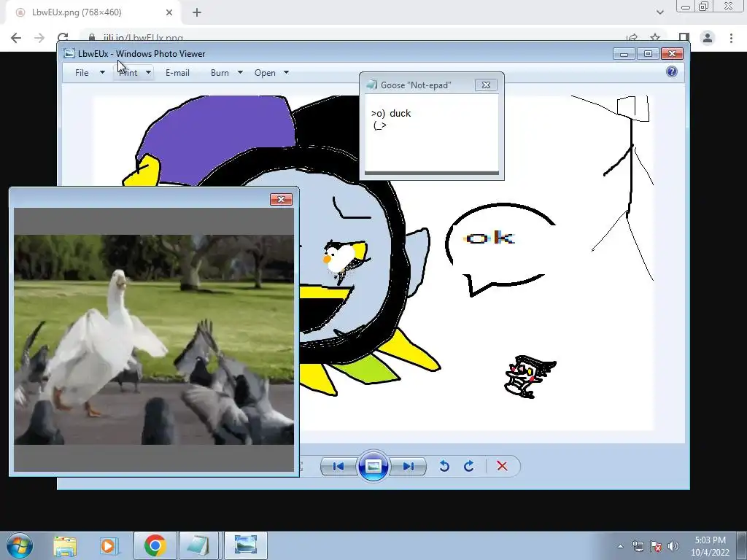Close the Goose Not-epad window
This screenshot has height=560, width=747.
click(486, 85)
